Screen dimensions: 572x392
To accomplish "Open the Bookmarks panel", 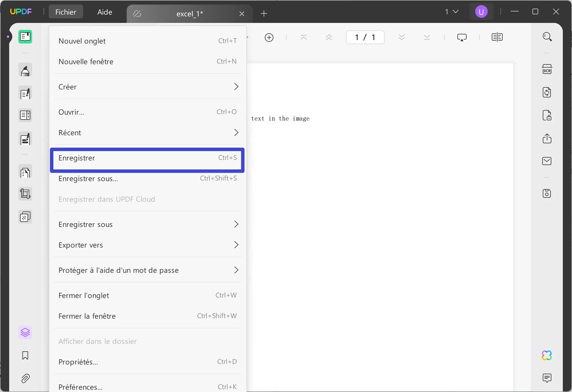I will tap(25, 355).
